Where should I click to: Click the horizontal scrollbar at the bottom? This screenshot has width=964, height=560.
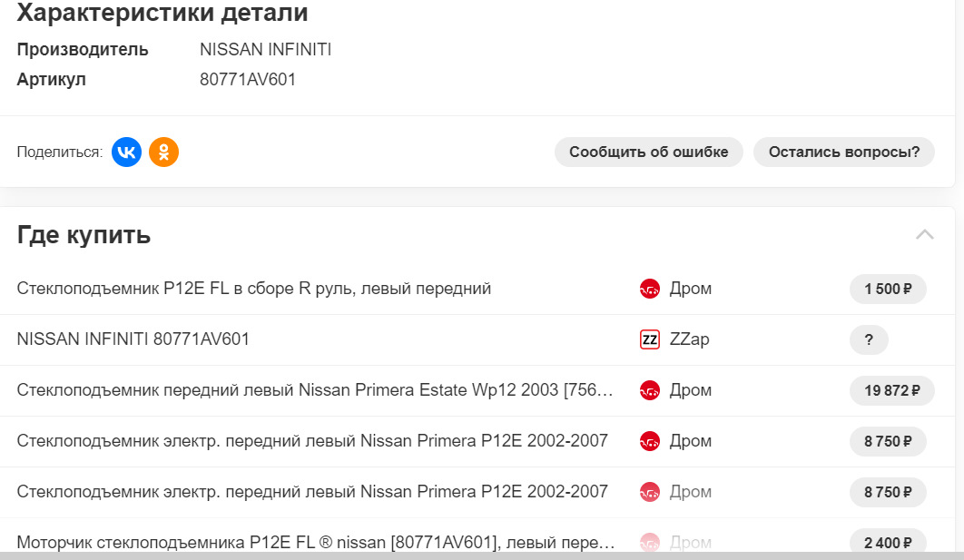click(481, 555)
